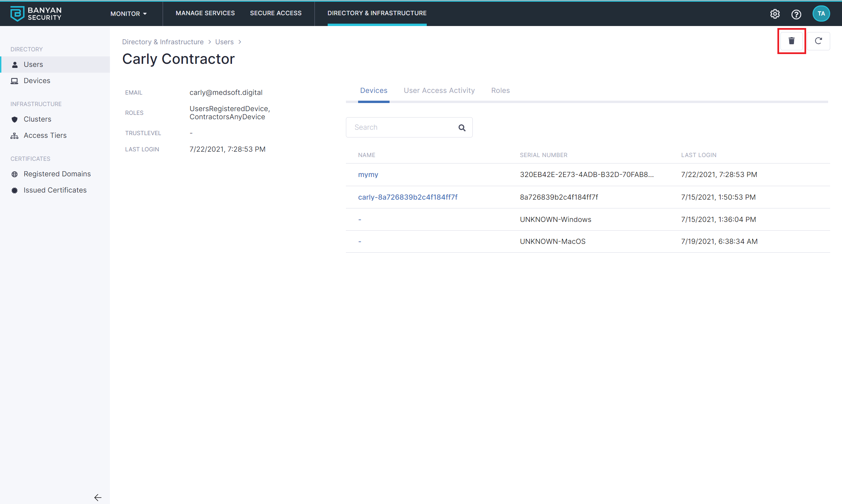The height and width of the screenshot is (504, 842).
Task: Focus the devices Search field
Action: tap(401, 127)
